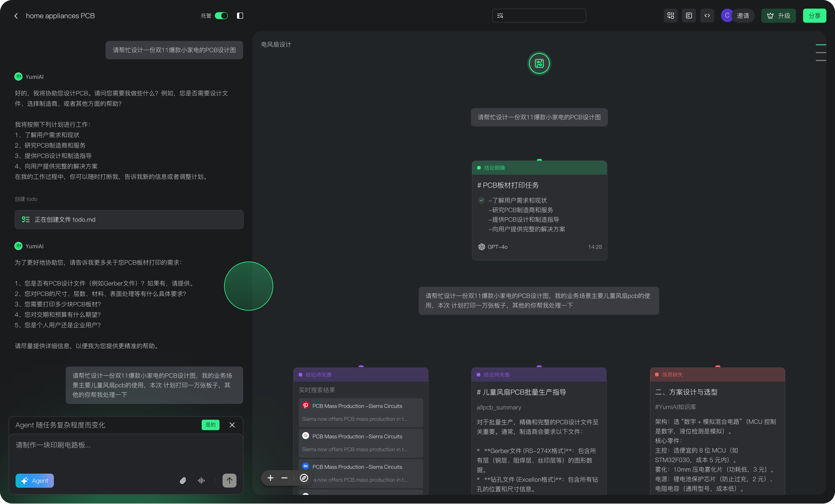
Task: Check the 了解用户需求和现状 task checkbox
Action: tap(481, 200)
